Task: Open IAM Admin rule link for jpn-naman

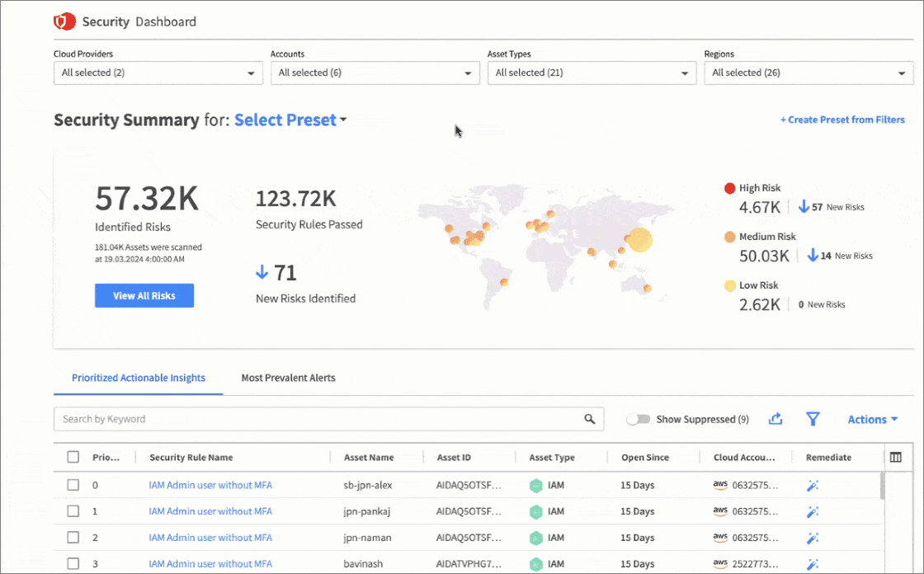Action: (x=210, y=538)
